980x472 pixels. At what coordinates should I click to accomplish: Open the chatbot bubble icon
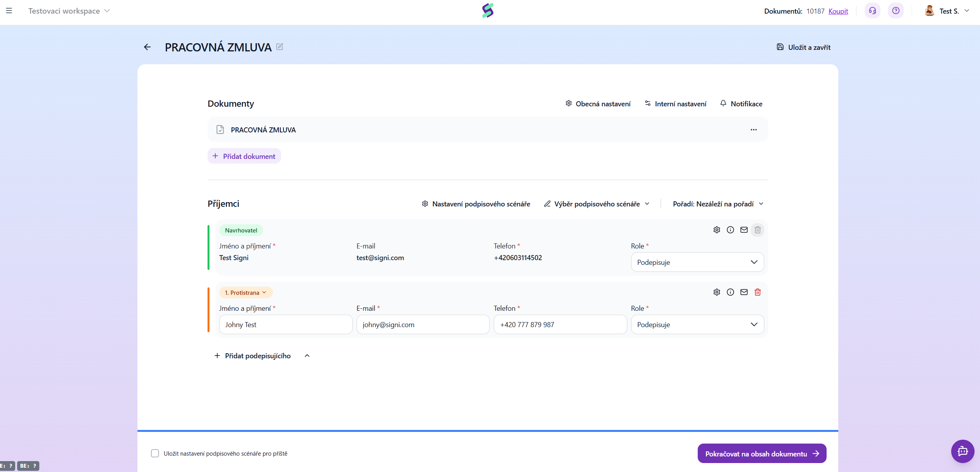[962, 451]
